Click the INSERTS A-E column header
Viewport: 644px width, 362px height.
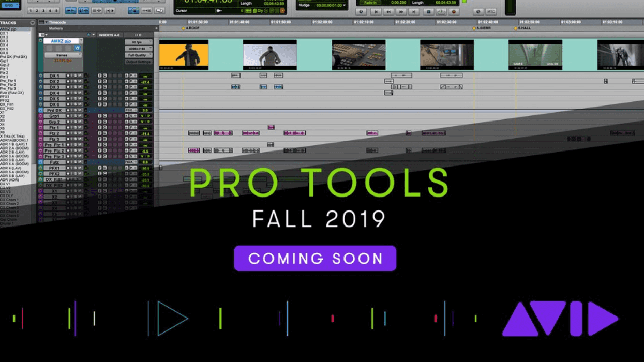tap(110, 35)
